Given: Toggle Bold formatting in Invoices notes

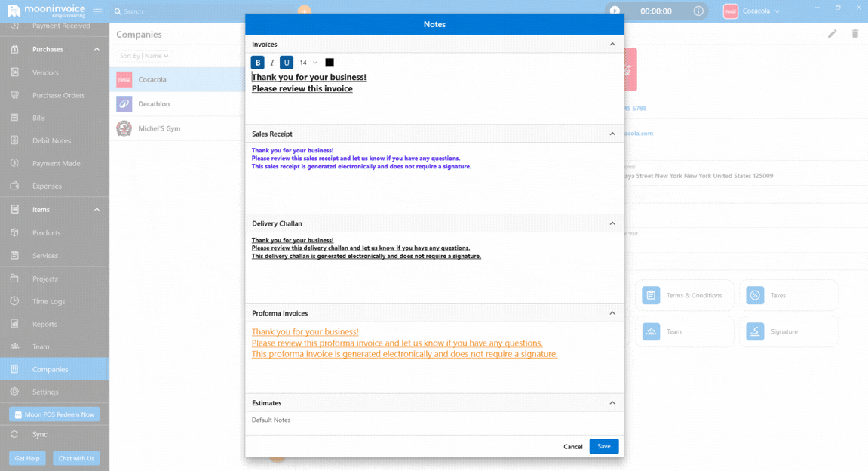Looking at the screenshot, I should pos(258,63).
